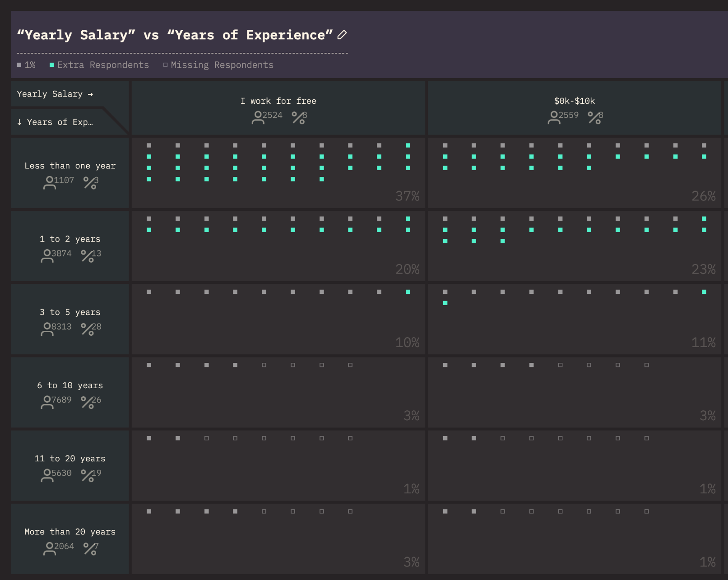Click the person icon under '$0k-$10k'
This screenshot has width=728, height=580.
point(554,117)
